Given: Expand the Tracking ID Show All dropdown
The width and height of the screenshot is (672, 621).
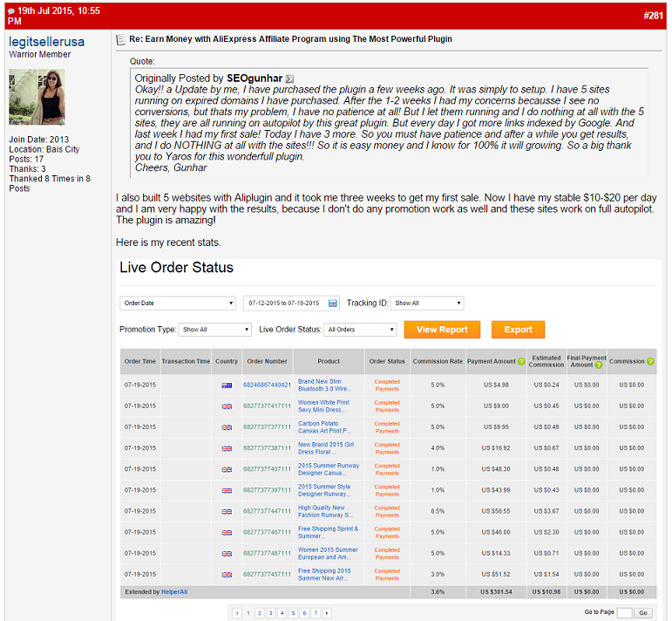Looking at the screenshot, I should (x=427, y=304).
